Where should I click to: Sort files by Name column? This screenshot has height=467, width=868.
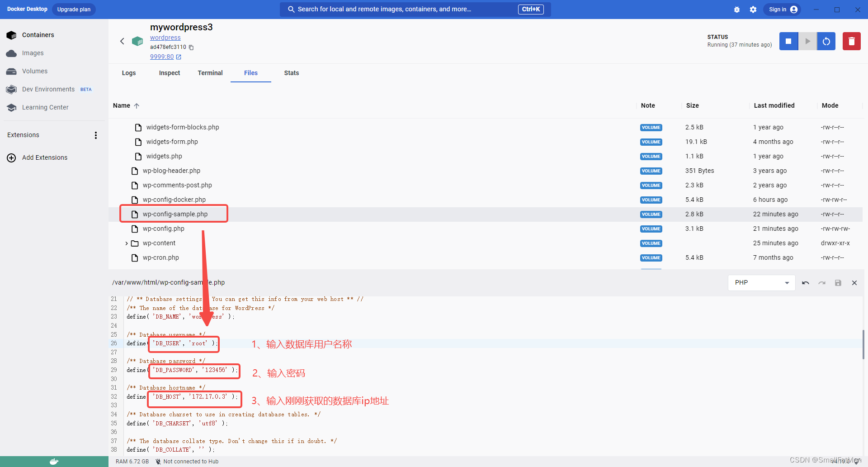tap(126, 105)
